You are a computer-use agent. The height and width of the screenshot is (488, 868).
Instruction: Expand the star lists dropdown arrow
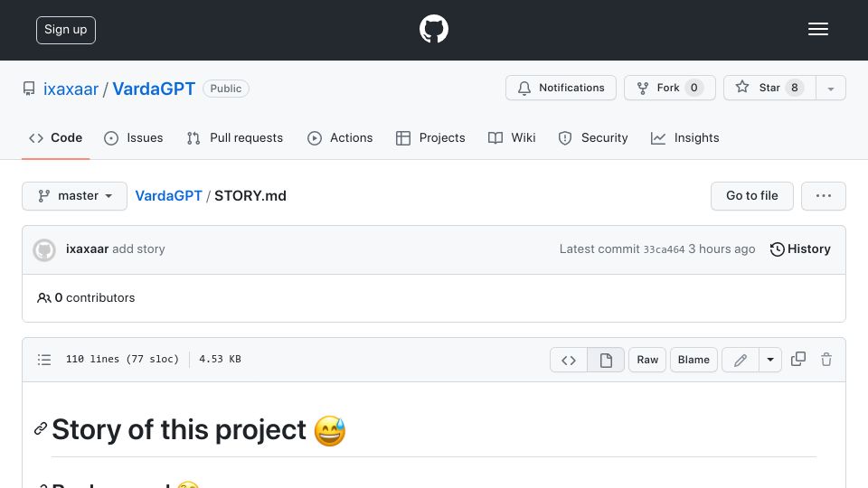831,89
